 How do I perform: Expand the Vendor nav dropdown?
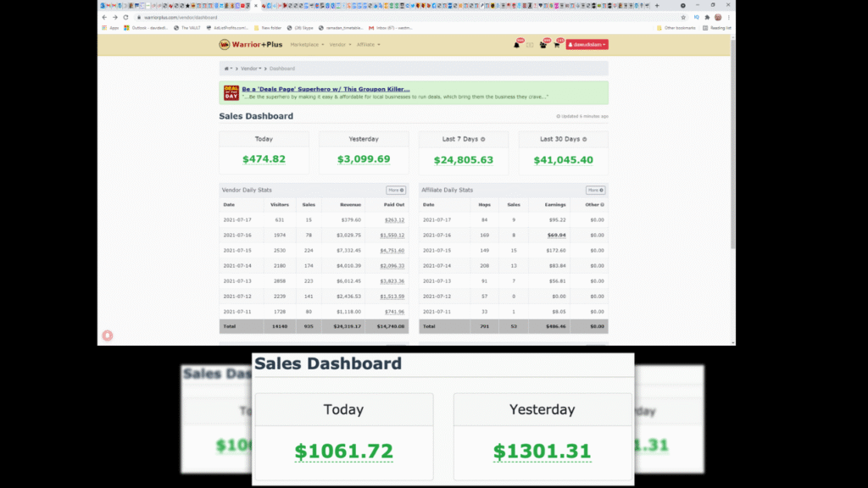point(340,44)
